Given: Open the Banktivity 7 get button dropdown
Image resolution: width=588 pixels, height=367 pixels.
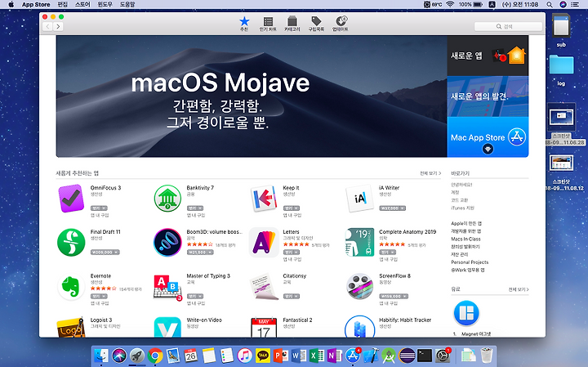Looking at the screenshot, I should [x=195, y=208].
